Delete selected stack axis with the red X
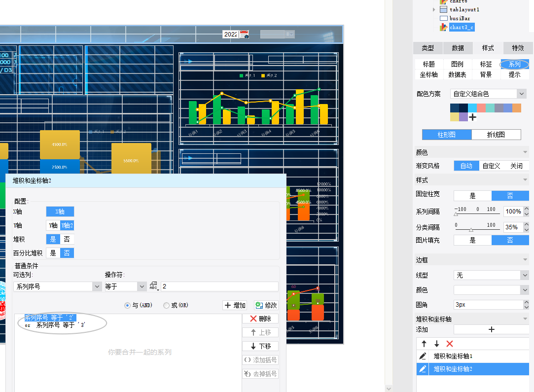The image size is (534, 392). point(450,344)
